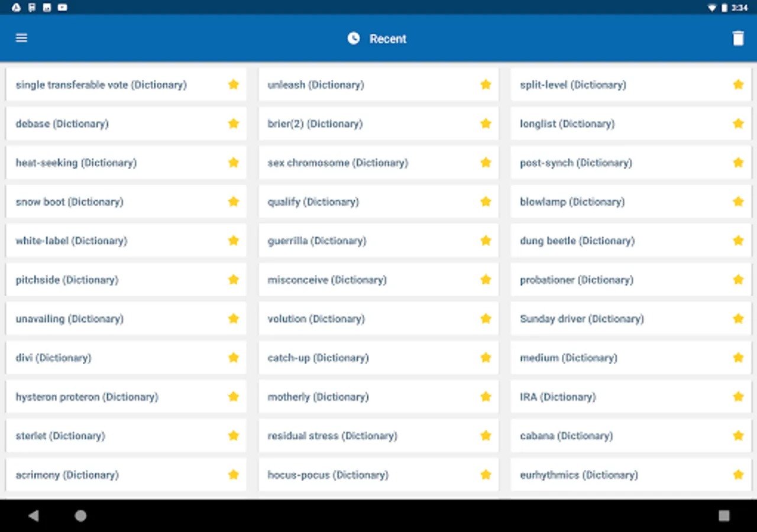Unstar the medium entry

pos(738,358)
